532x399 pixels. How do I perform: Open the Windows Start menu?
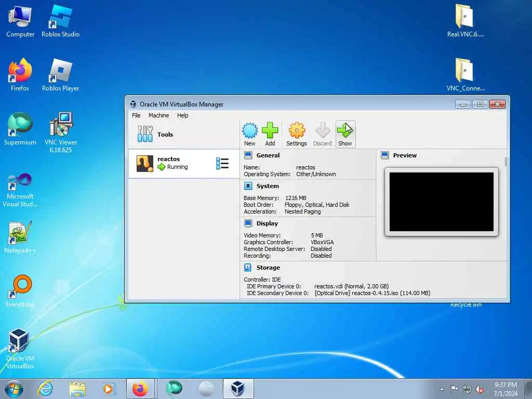tap(14, 389)
